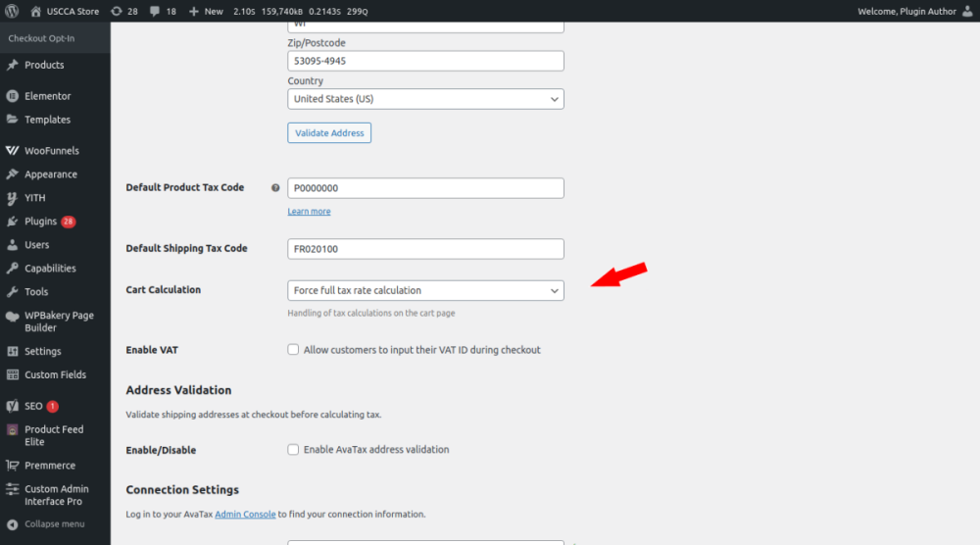This screenshot has height=545, width=980.
Task: Click the USCCA Store home icon
Action: pyautogui.click(x=35, y=11)
